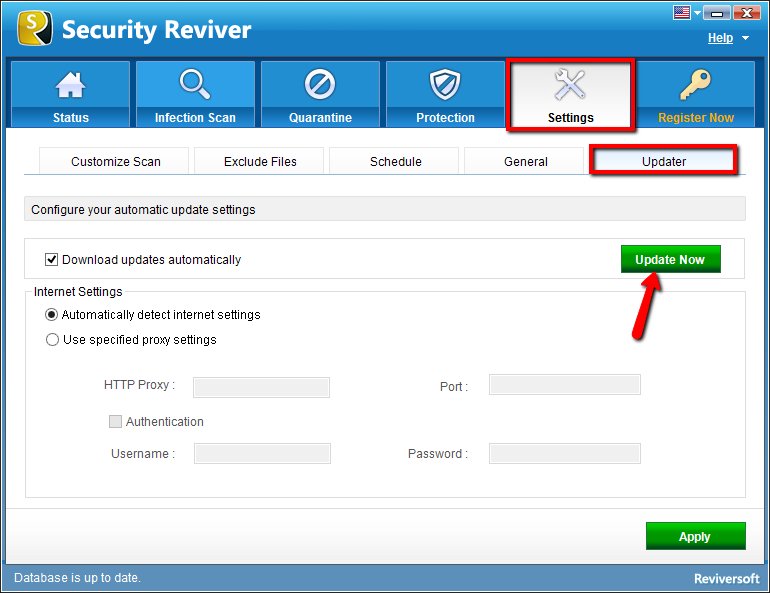Viewport: 770px width, 593px height.
Task: Select the Protection shield icon
Action: (445, 84)
